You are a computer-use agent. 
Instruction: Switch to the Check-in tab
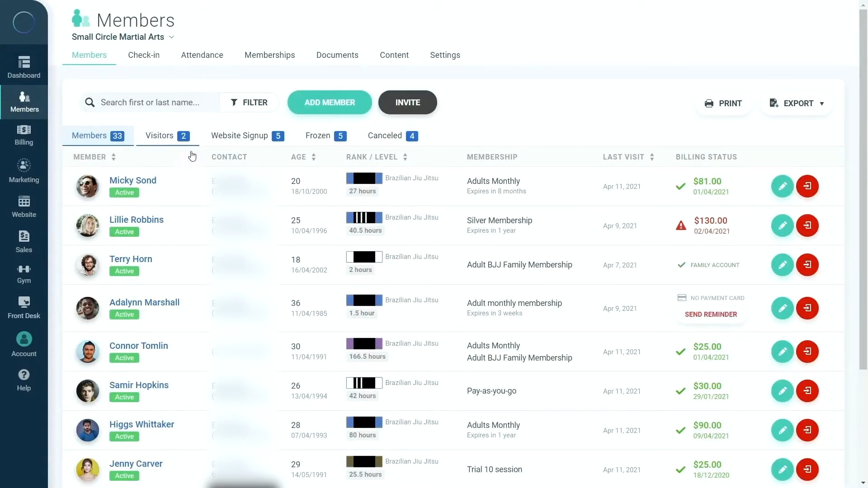[x=144, y=55]
